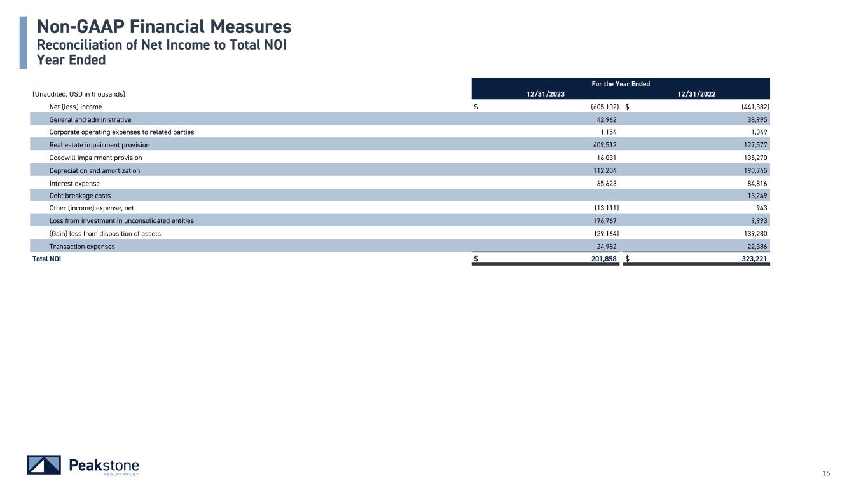Select the For the Year Ended header
Viewport: 868px width, 488px height.
[x=621, y=84]
